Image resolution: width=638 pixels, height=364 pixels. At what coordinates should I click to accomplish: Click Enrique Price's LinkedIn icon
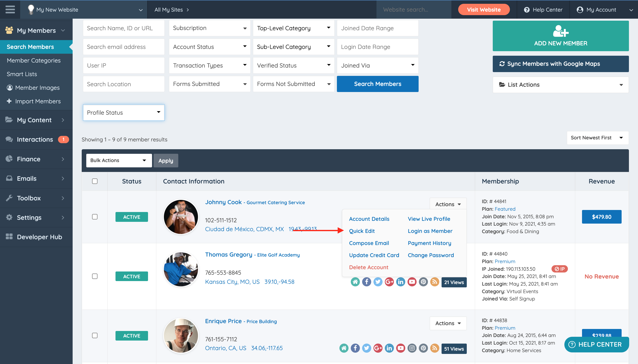pyautogui.click(x=389, y=348)
